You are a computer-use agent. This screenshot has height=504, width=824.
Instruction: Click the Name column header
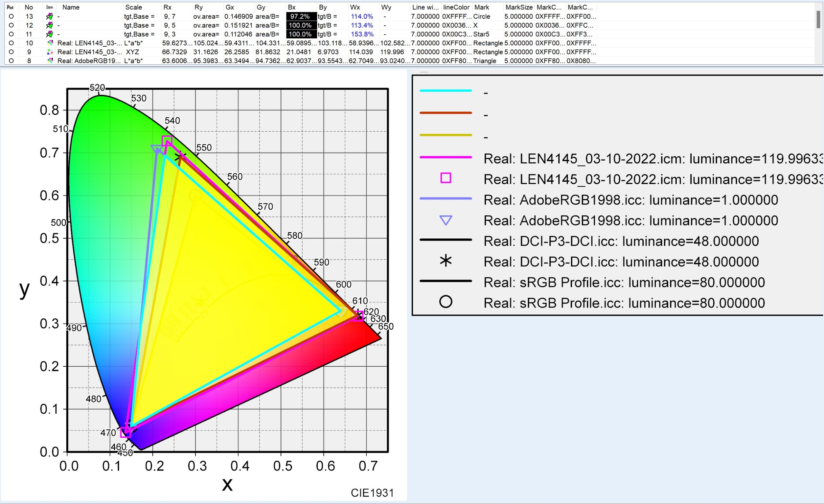click(x=71, y=7)
